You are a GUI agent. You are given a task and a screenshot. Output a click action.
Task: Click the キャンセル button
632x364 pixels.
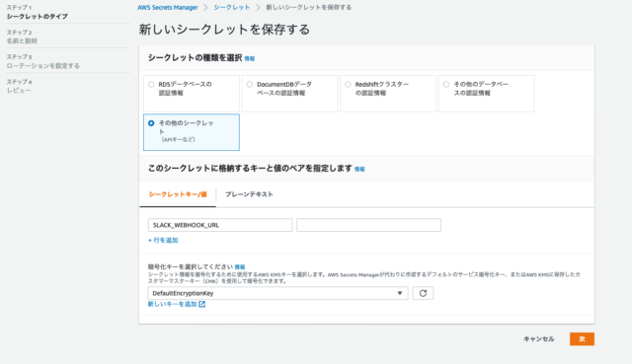[x=539, y=339]
